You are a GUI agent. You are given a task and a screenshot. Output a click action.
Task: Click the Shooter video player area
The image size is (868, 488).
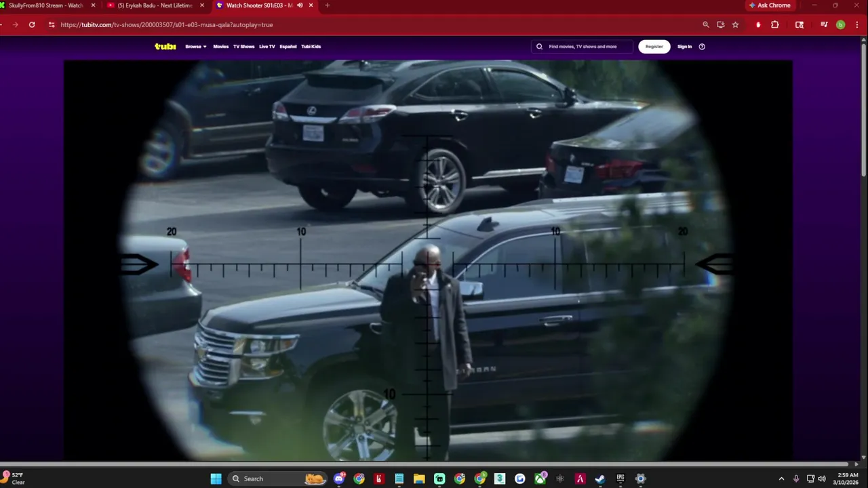pyautogui.click(x=428, y=260)
